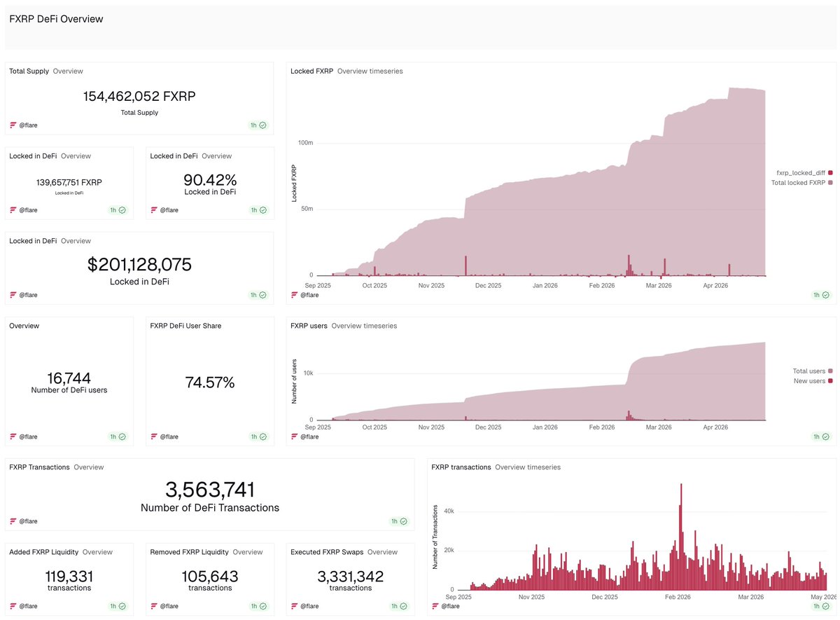The width and height of the screenshot is (840, 620).
Task: Click the check badge on Locked FXRP timeseries chart
Action: [x=825, y=295]
